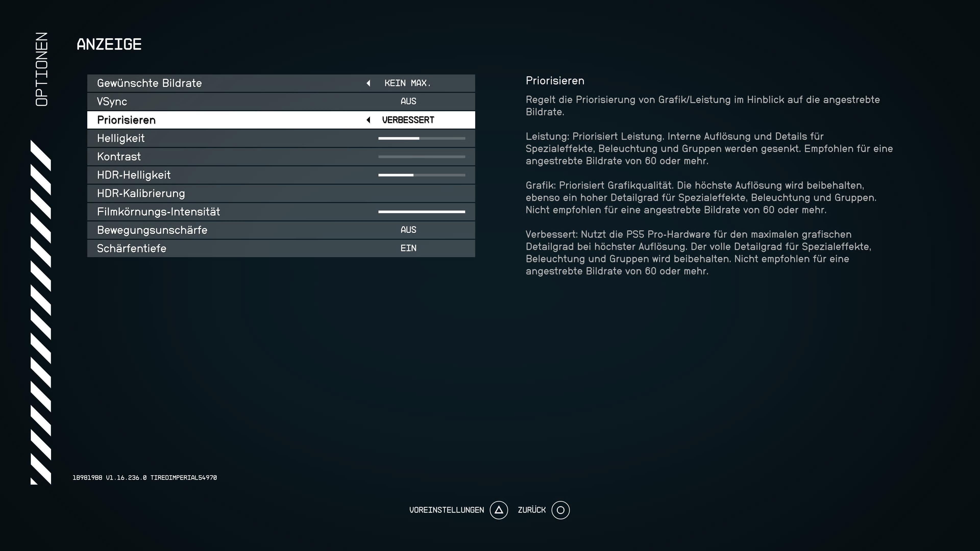
Task: Click left arrow next to VERBESSERT
Action: (x=368, y=120)
